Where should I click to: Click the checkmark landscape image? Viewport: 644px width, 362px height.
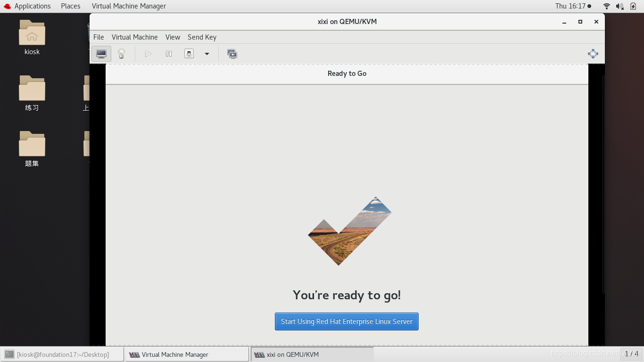[x=350, y=231]
